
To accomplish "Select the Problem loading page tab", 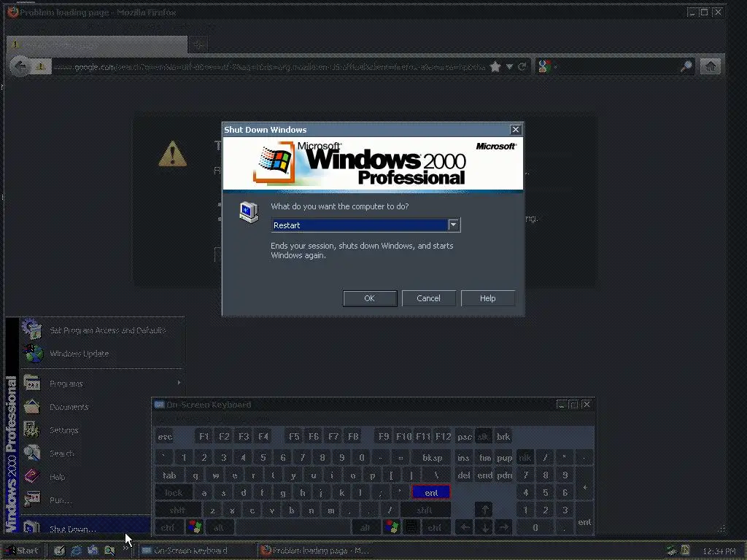I will (x=97, y=44).
